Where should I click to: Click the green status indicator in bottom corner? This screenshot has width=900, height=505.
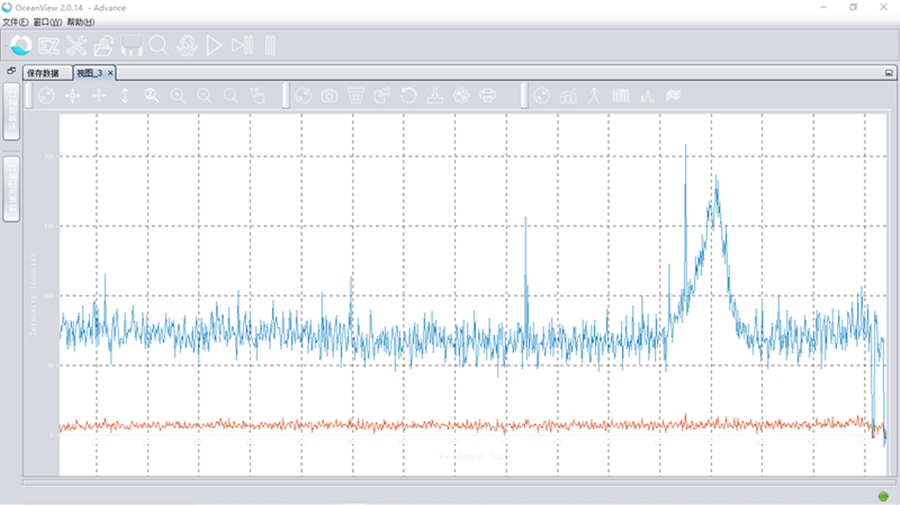coord(883,496)
